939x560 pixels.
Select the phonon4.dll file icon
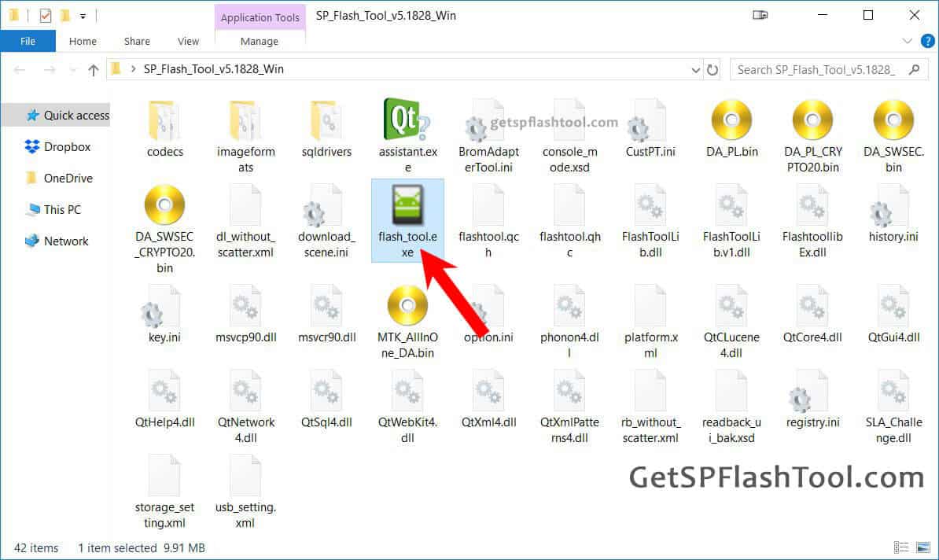point(569,306)
